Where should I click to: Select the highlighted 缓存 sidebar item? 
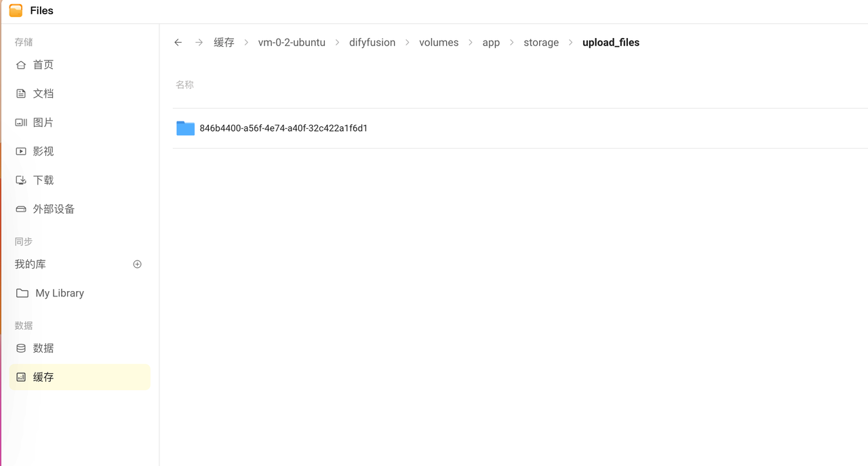[x=43, y=377]
